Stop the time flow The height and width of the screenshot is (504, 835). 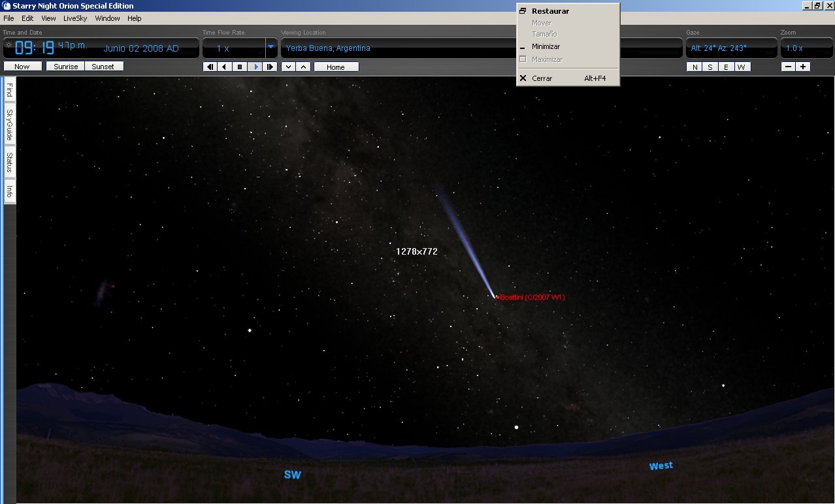point(240,67)
